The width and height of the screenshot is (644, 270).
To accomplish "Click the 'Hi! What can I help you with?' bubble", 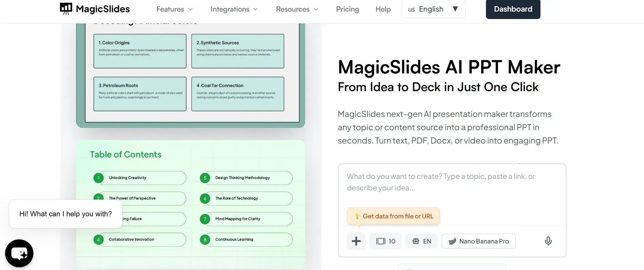I will pyautogui.click(x=66, y=214).
